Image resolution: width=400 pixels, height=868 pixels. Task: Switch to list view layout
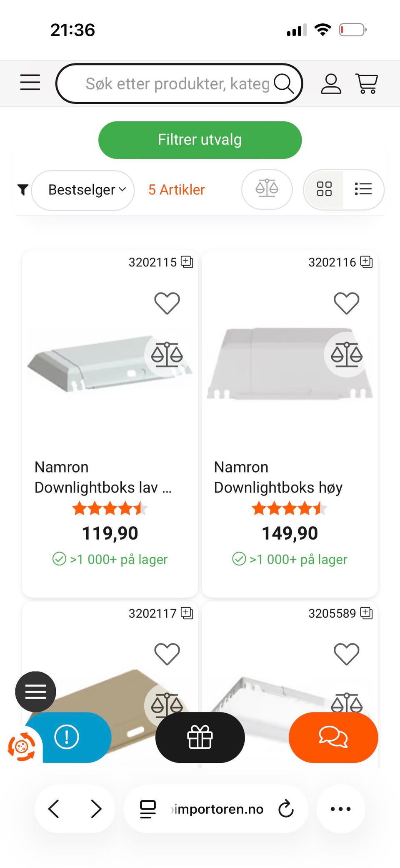click(363, 189)
